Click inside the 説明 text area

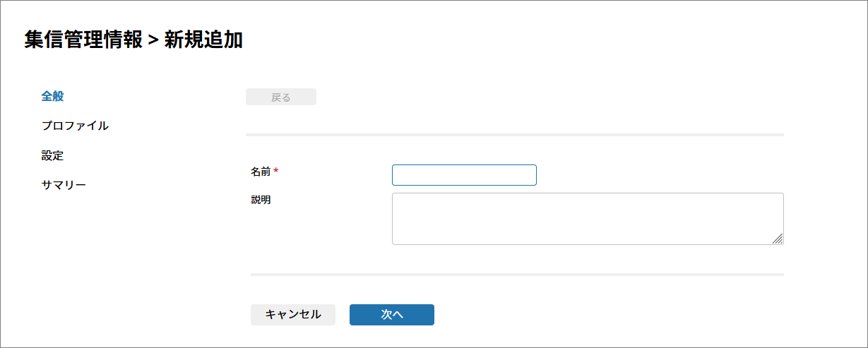pyautogui.click(x=587, y=219)
